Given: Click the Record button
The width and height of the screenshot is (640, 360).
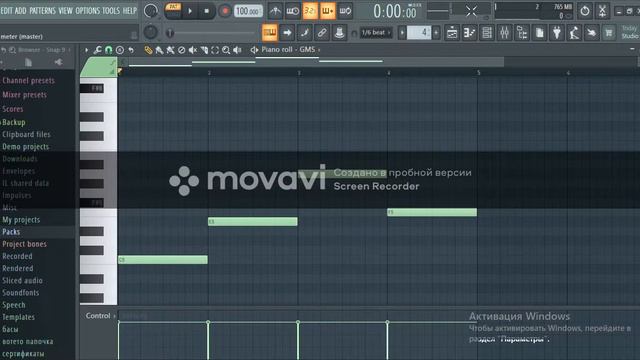Looking at the screenshot, I should click(x=224, y=11).
